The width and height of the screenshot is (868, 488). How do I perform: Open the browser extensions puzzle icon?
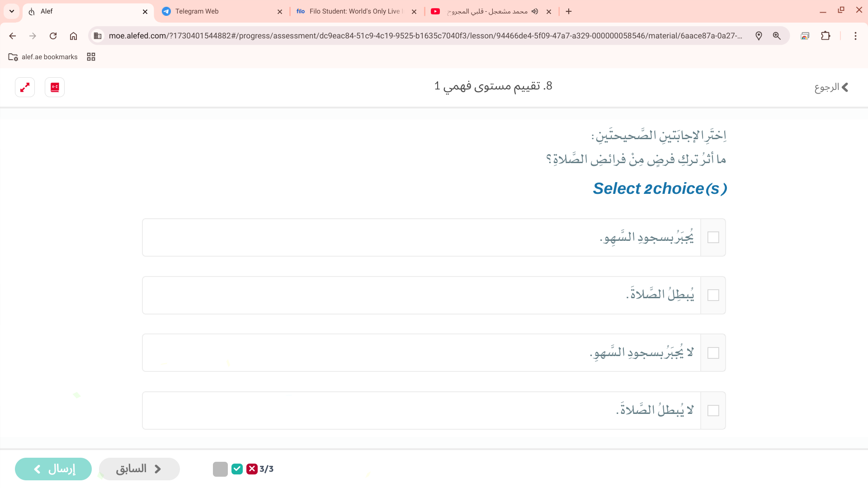(x=826, y=36)
